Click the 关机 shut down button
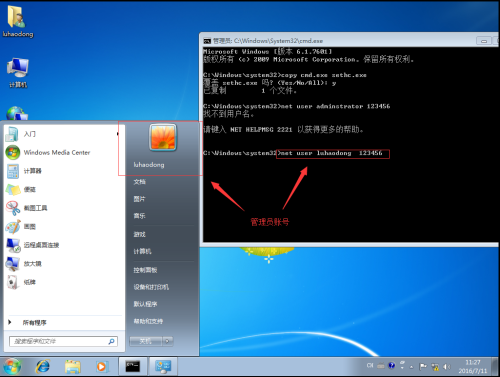 (145, 341)
